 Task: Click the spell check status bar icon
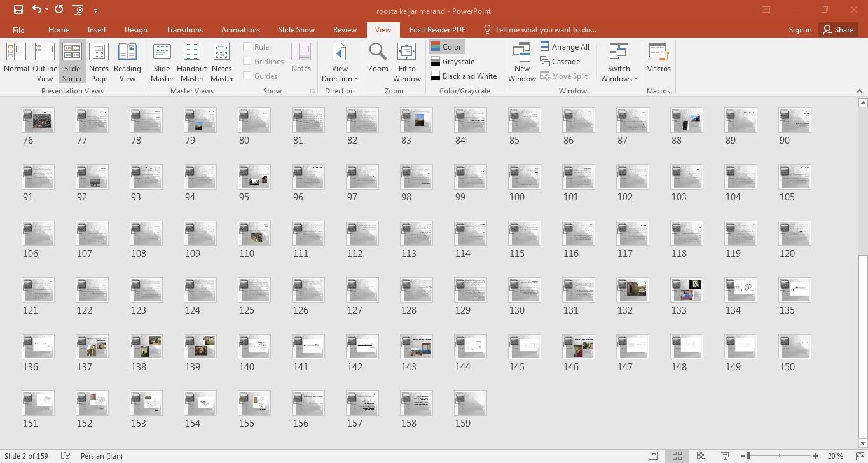click(x=65, y=455)
